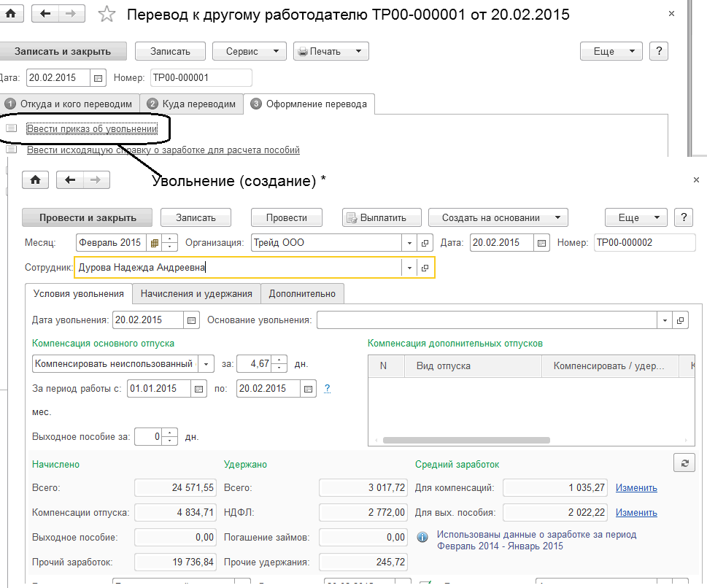Click the Ввести приказ об увольнении link

(92, 129)
